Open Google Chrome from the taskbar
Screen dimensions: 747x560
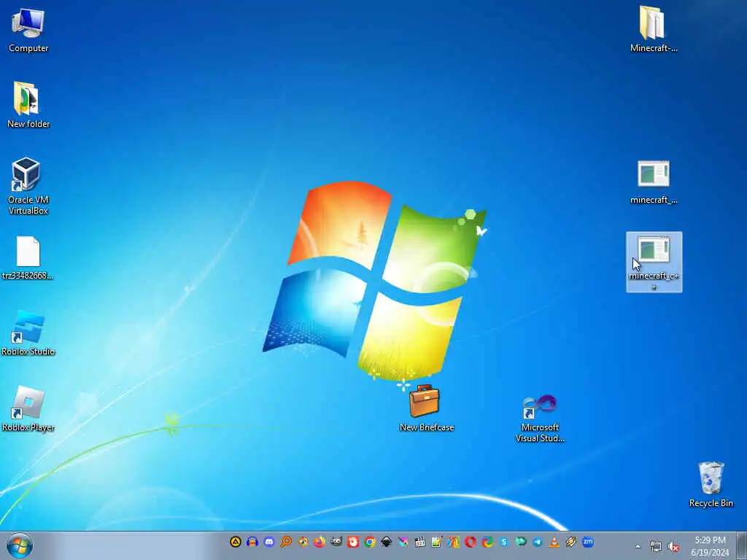pyautogui.click(x=370, y=542)
